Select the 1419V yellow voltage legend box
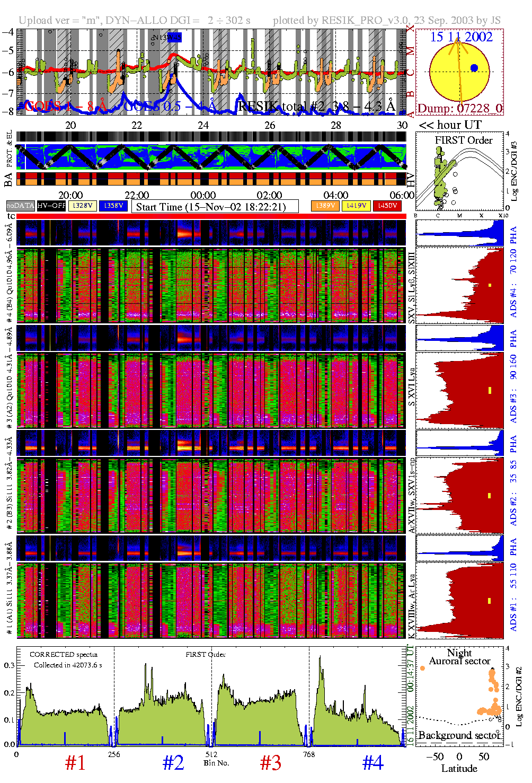Screen dimensions: 532x783 click(x=356, y=206)
